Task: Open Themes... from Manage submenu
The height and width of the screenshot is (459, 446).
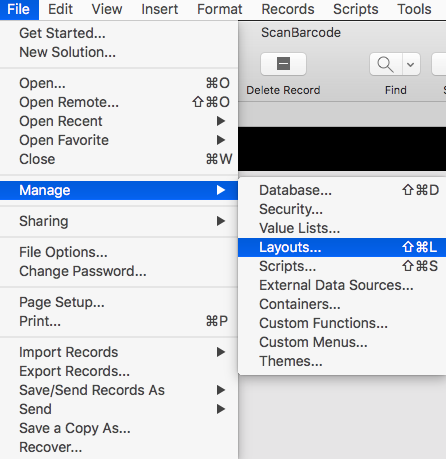Action: pyautogui.click(x=342, y=361)
